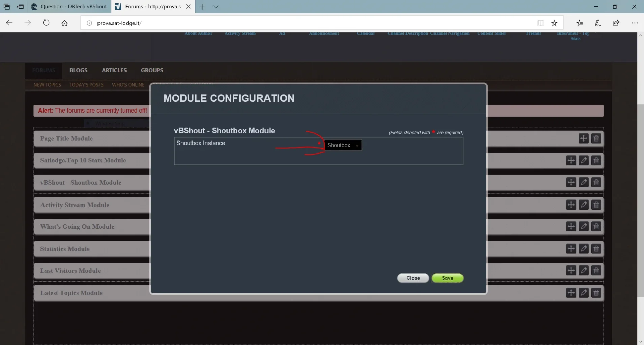Edit the Statistics Module
The image size is (644, 345).
[x=583, y=249]
